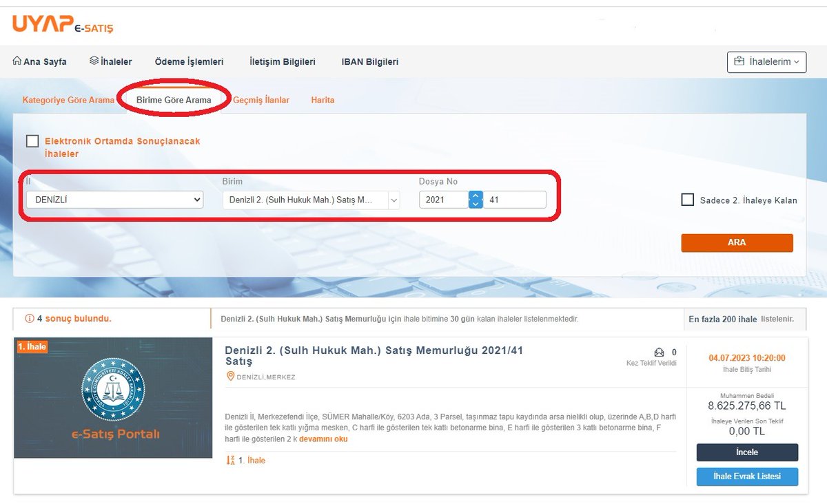Click the home icon beside Ana Sayfa
This screenshot has height=504, width=827.
pyautogui.click(x=17, y=61)
